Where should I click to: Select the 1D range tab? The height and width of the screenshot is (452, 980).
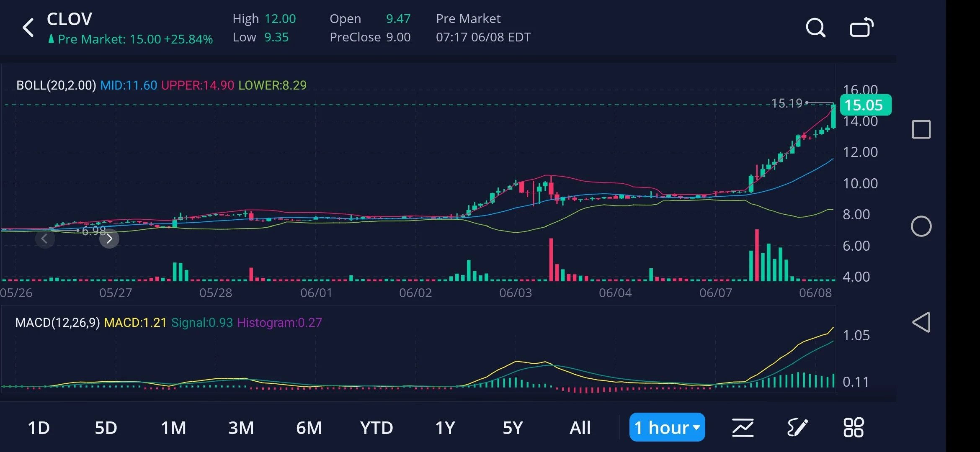(39, 428)
